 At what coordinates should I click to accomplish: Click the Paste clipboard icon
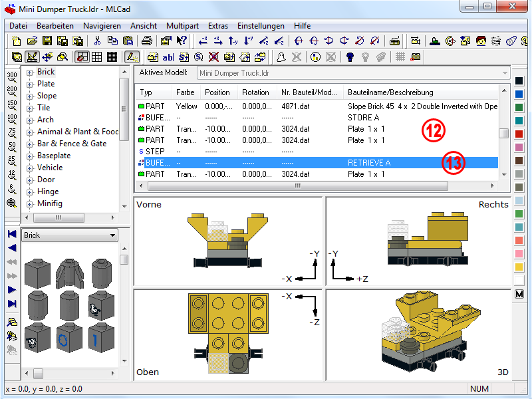point(128,41)
